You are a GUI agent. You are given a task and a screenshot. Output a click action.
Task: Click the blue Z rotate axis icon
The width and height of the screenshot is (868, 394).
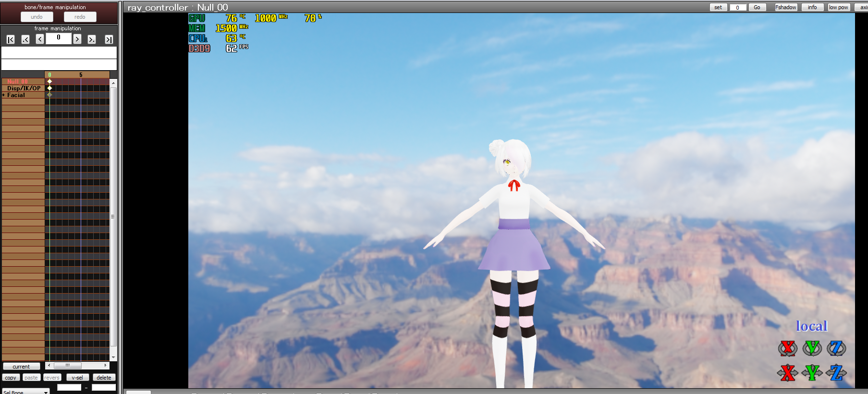(836, 348)
